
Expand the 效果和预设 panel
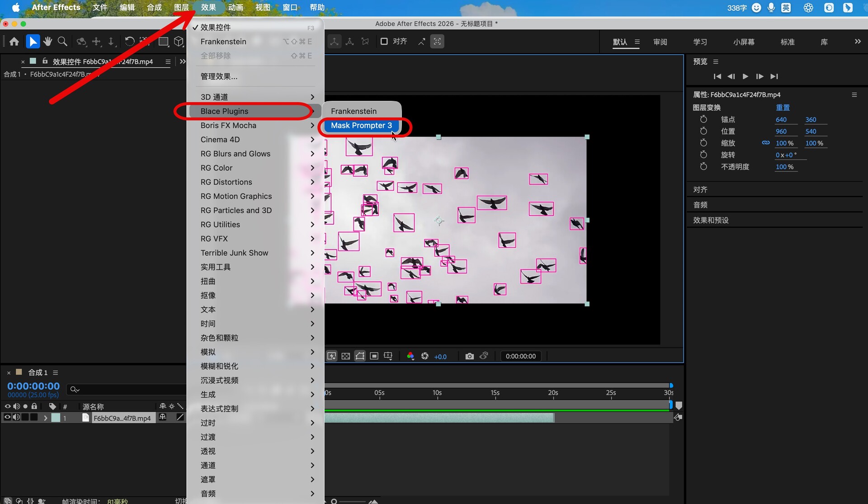[x=711, y=220]
